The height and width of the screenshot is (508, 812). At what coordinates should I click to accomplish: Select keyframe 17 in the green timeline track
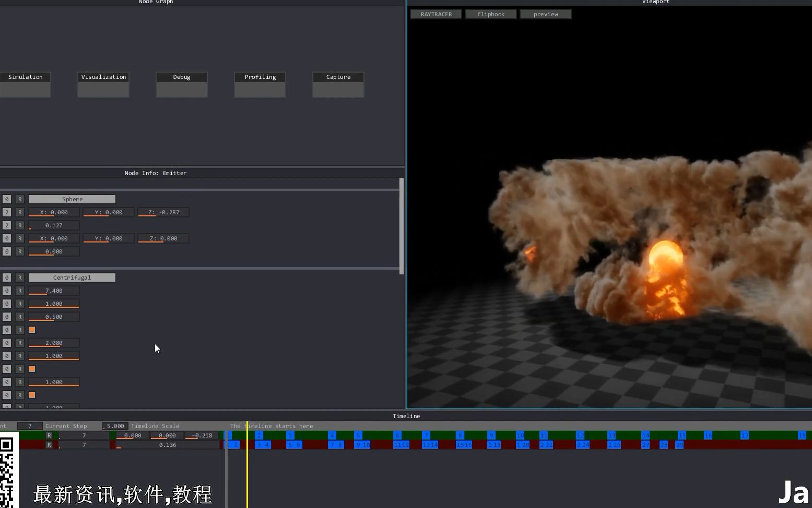tap(745, 435)
